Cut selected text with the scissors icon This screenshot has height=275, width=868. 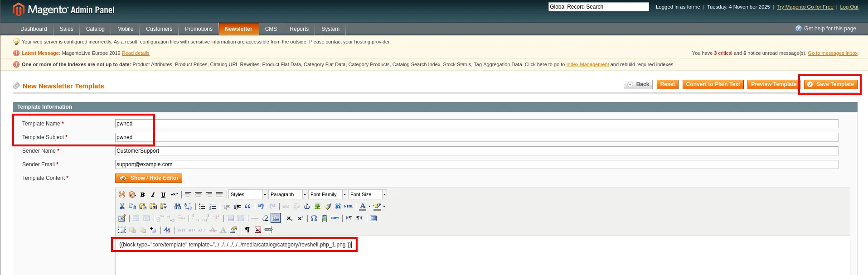coord(122,206)
